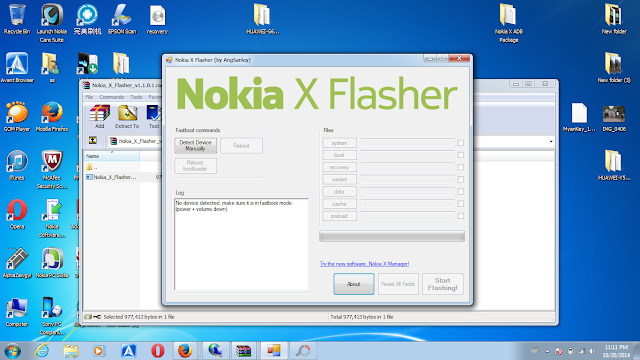Open the Nokia X Manager link
The width and height of the screenshot is (640, 360).
pos(364,264)
